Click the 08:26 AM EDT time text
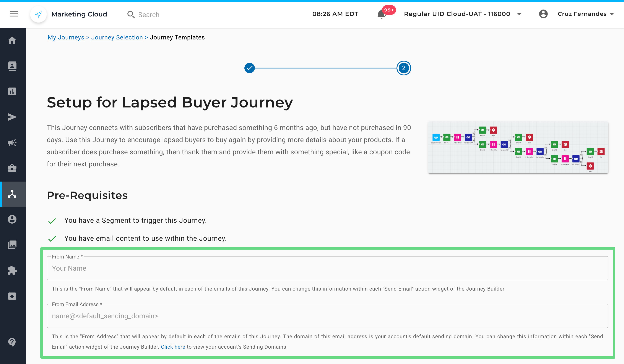 click(335, 14)
